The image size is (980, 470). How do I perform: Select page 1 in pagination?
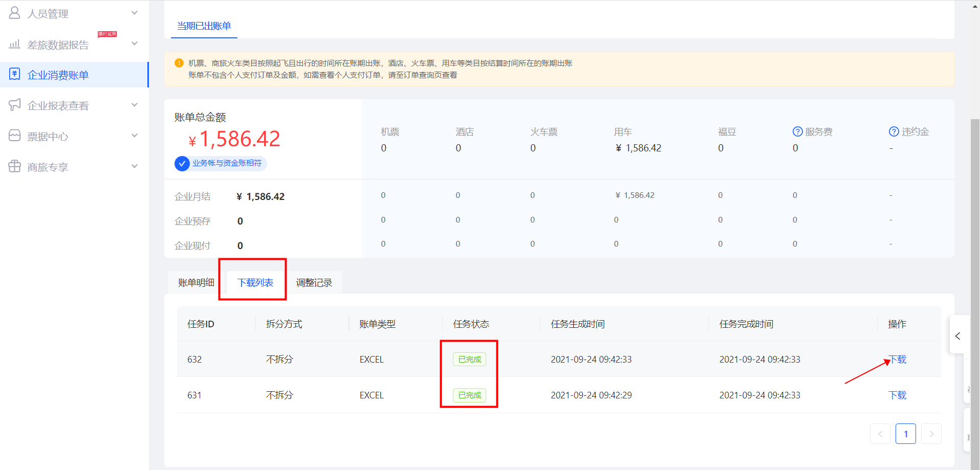[906, 434]
